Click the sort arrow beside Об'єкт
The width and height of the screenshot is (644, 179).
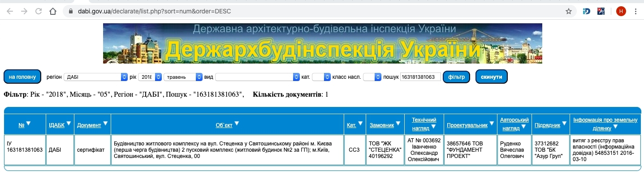click(237, 124)
